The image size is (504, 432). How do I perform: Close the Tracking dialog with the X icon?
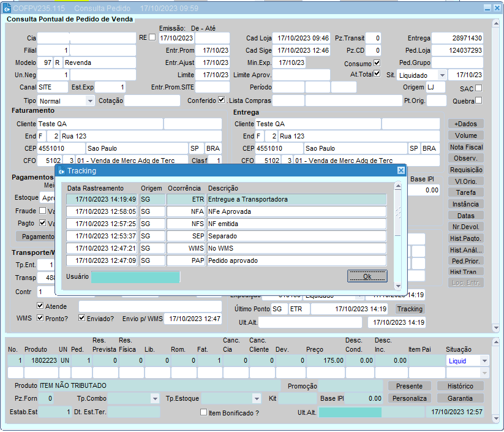[x=401, y=171]
